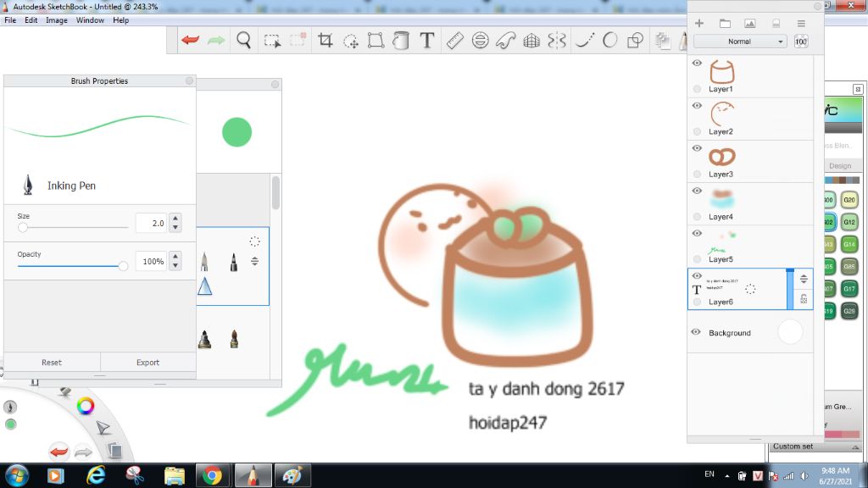Image resolution: width=868 pixels, height=488 pixels.
Task: Select the G12 green marker swatch
Action: pyautogui.click(x=849, y=223)
